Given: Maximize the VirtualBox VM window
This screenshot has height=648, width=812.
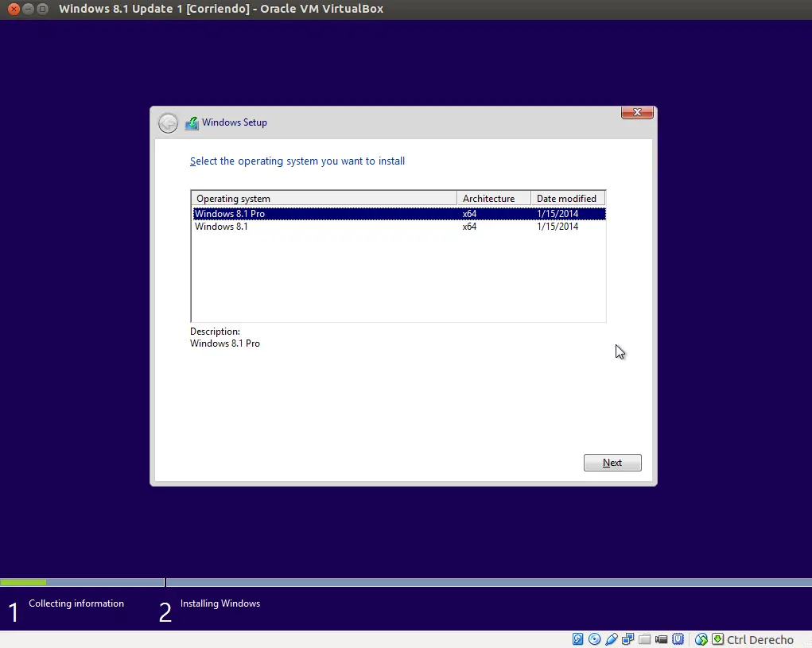Looking at the screenshot, I should click(43, 9).
